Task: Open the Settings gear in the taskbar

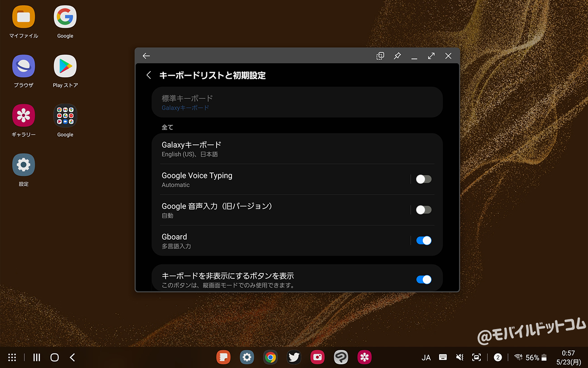Action: [x=247, y=357]
